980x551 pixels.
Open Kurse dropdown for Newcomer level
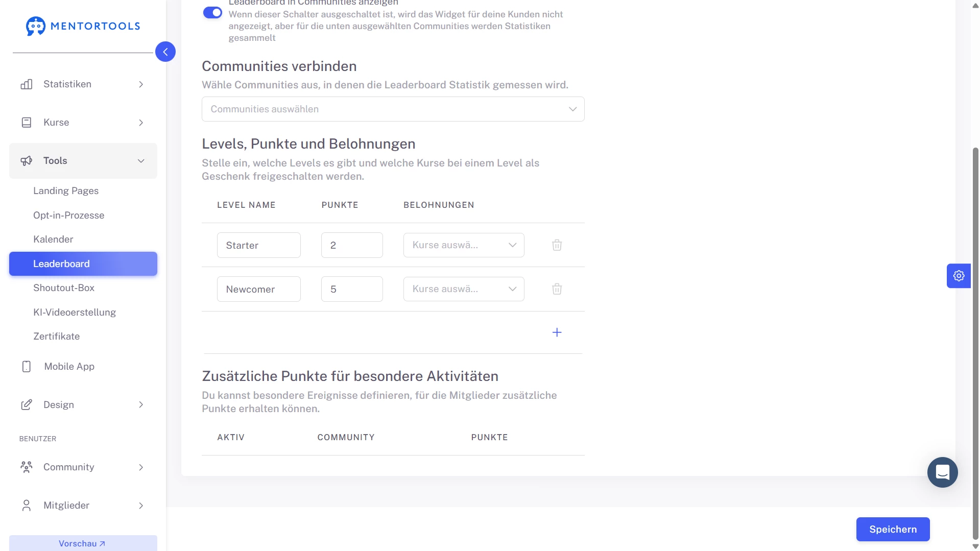(463, 289)
